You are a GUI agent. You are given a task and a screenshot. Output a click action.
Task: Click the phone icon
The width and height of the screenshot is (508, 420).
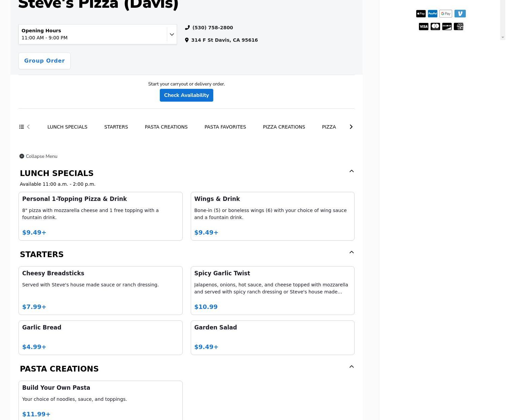point(187,28)
